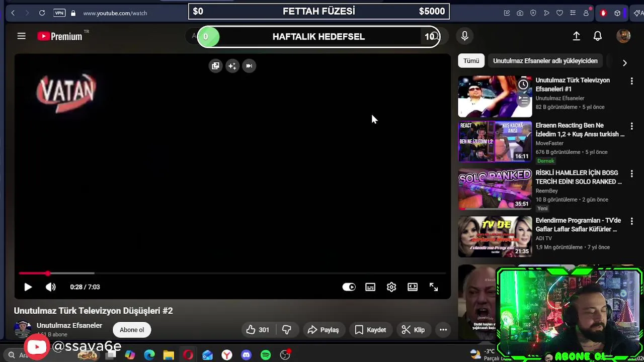
Task: Open options menu for Elraenn Reacting video
Action: point(631,126)
